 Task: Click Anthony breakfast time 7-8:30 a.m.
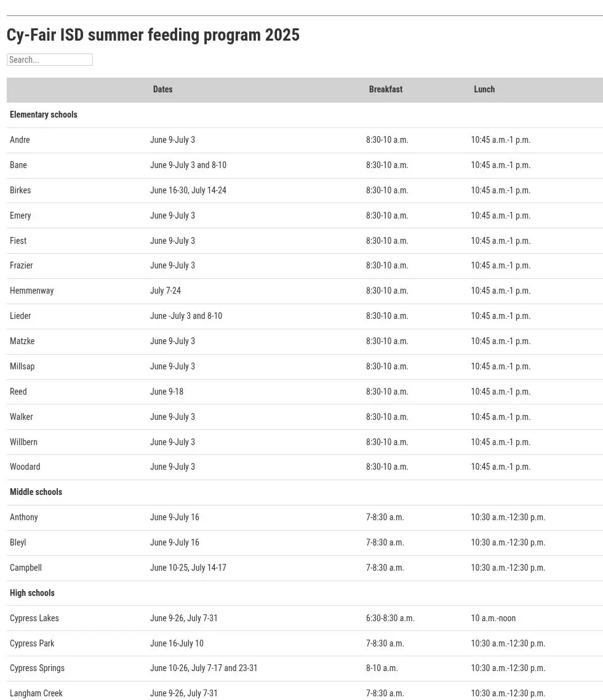click(385, 517)
